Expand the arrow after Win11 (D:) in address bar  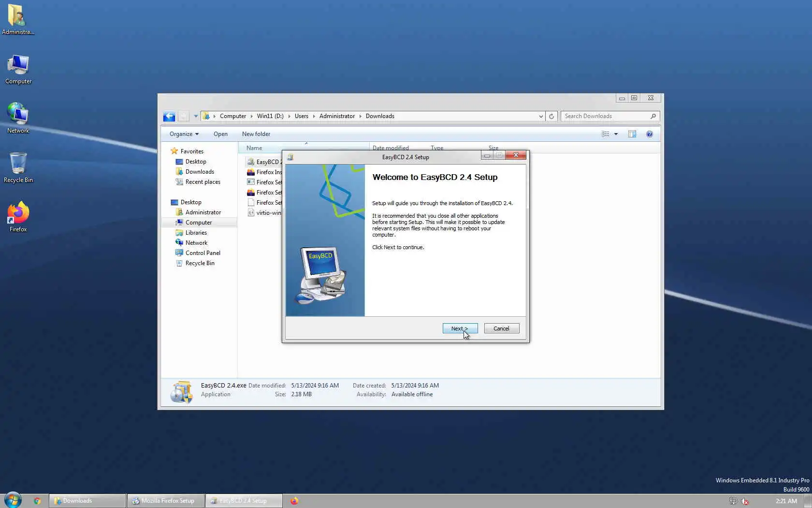(x=290, y=116)
